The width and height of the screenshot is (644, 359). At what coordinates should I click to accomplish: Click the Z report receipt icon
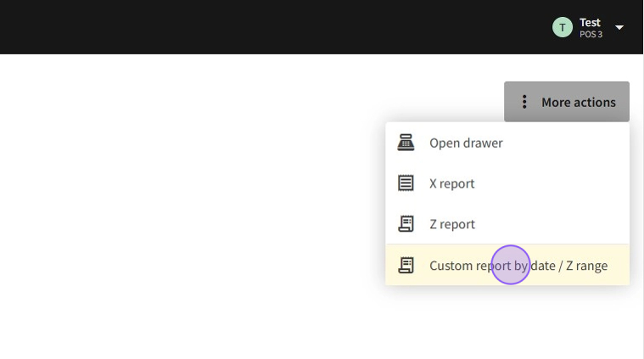(406, 224)
